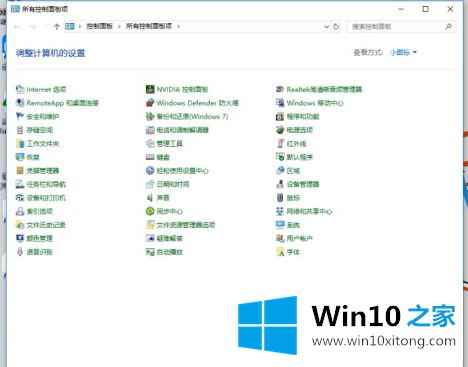This screenshot has height=367, width=468.
Task: Open 网络和共享中心
Action: tap(304, 211)
